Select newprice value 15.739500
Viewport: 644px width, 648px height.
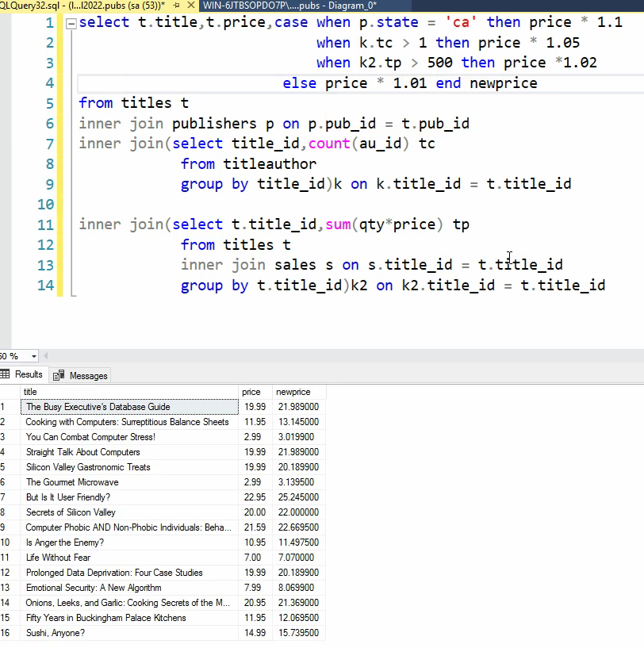click(x=299, y=633)
